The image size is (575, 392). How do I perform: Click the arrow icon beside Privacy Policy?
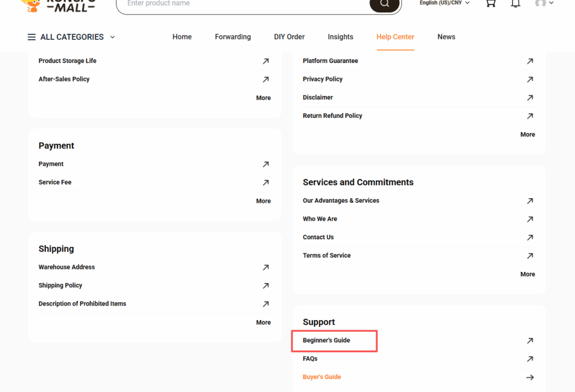coord(530,79)
